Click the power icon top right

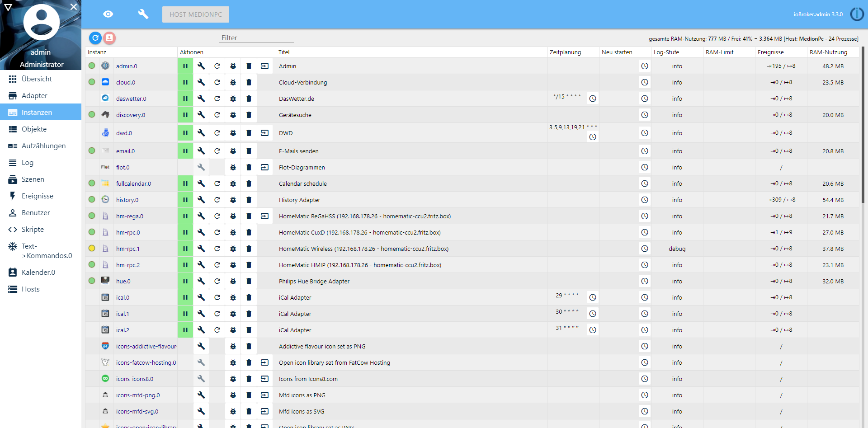[857, 14]
